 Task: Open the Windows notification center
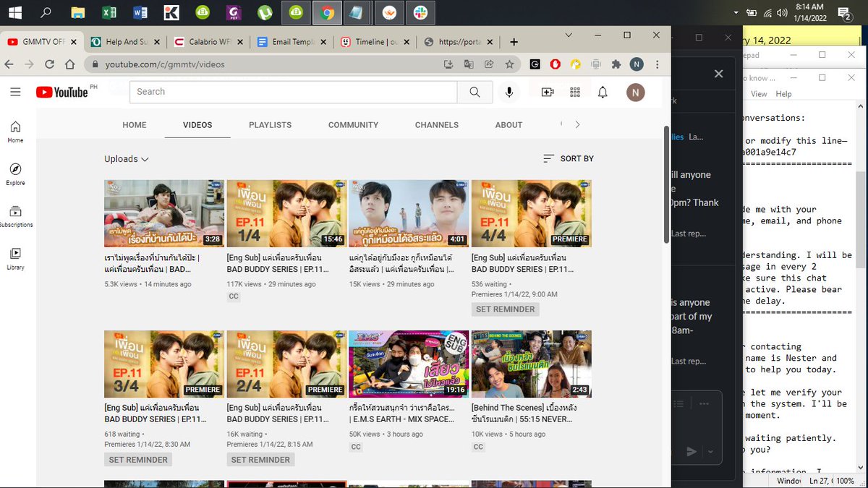tap(843, 12)
